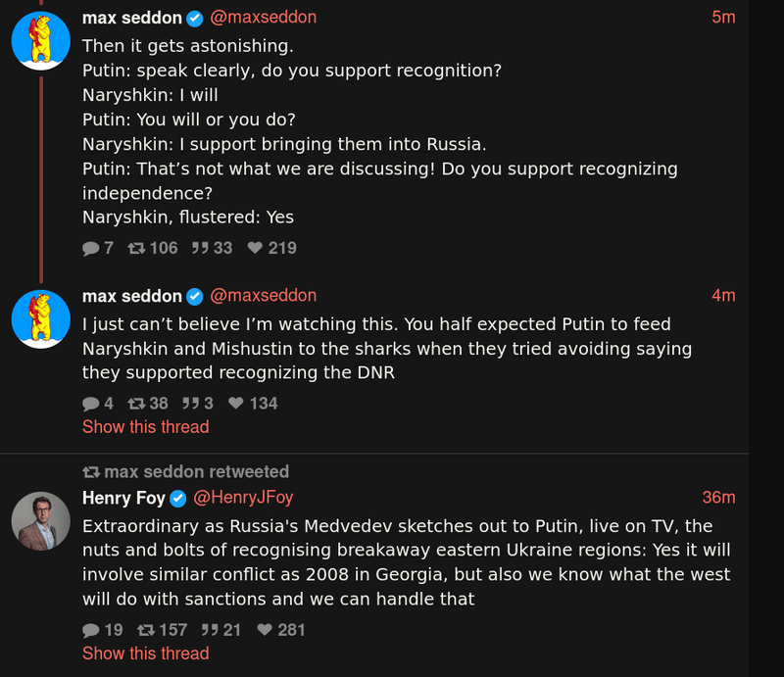Viewport: 784px width, 677px height.
Task: Click reply icon showing 4 replies
Action: [91, 404]
